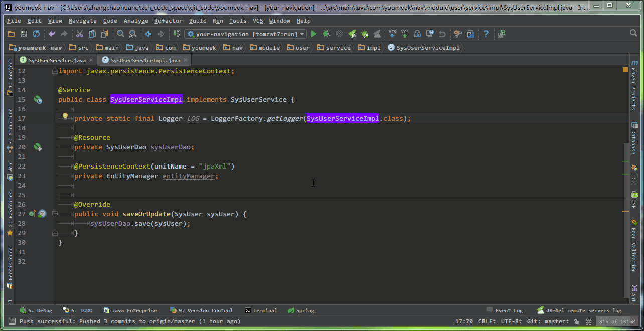Collapse the saveOrUpdate method fold marker
This screenshot has height=331, width=644.
coord(55,214)
